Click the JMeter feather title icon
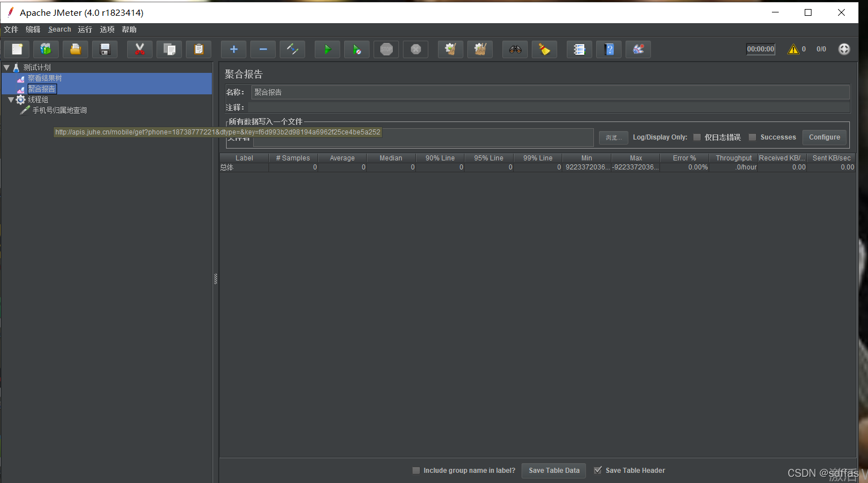The height and width of the screenshot is (483, 868). click(x=10, y=12)
